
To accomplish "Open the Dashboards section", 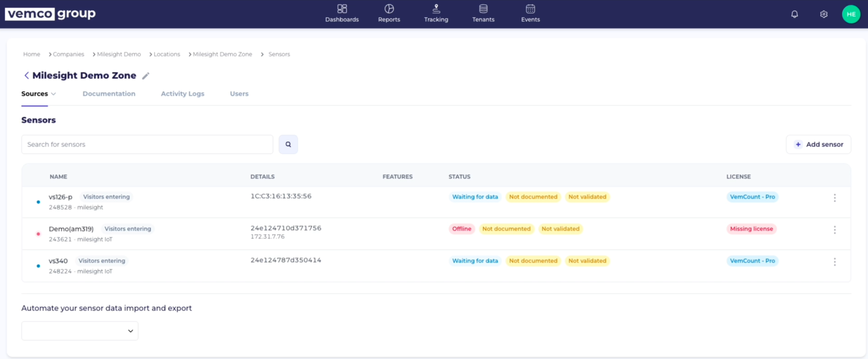I will [x=342, y=14].
